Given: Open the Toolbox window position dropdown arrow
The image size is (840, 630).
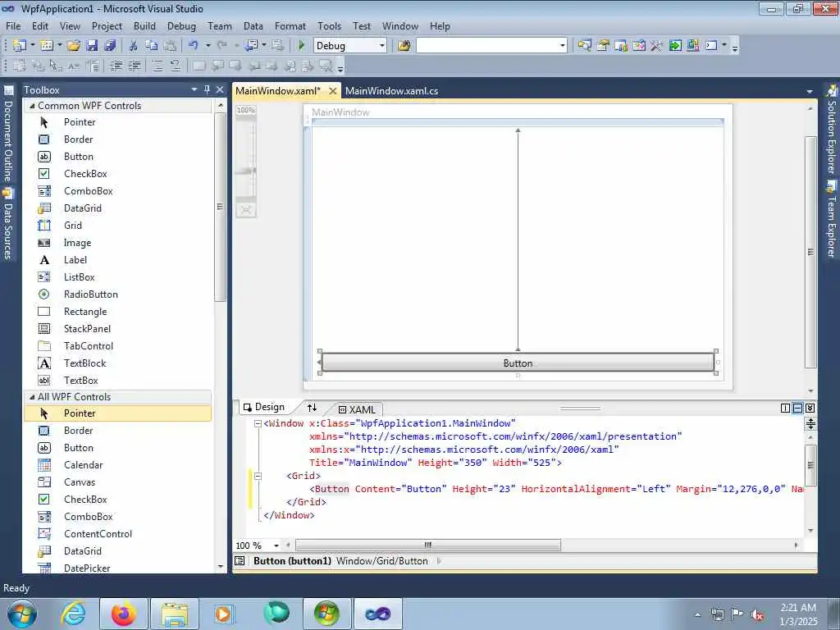Looking at the screenshot, I should tap(194, 89).
